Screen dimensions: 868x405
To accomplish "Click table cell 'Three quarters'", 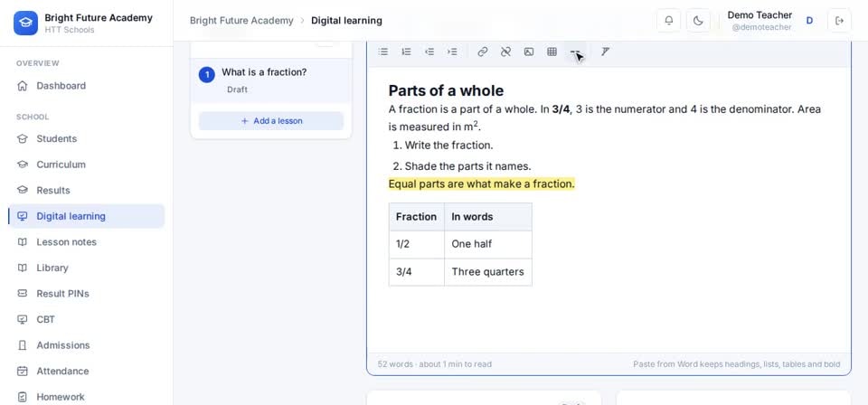I will pos(488,272).
